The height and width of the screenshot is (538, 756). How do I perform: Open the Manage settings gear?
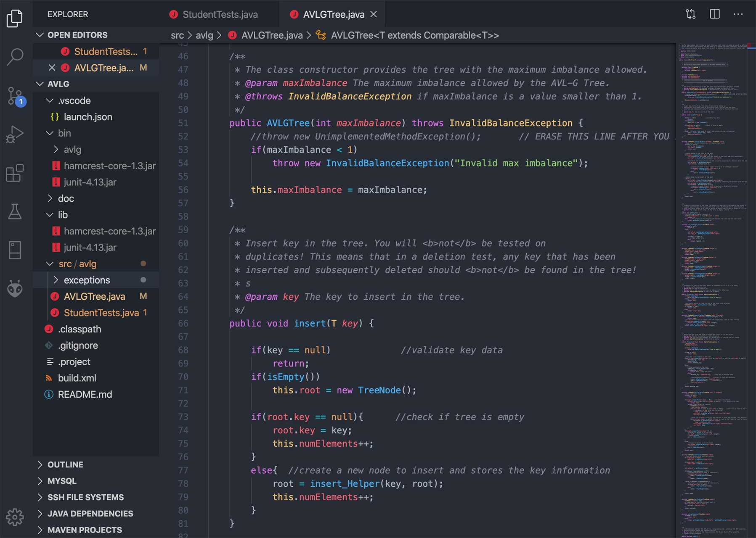(15, 517)
